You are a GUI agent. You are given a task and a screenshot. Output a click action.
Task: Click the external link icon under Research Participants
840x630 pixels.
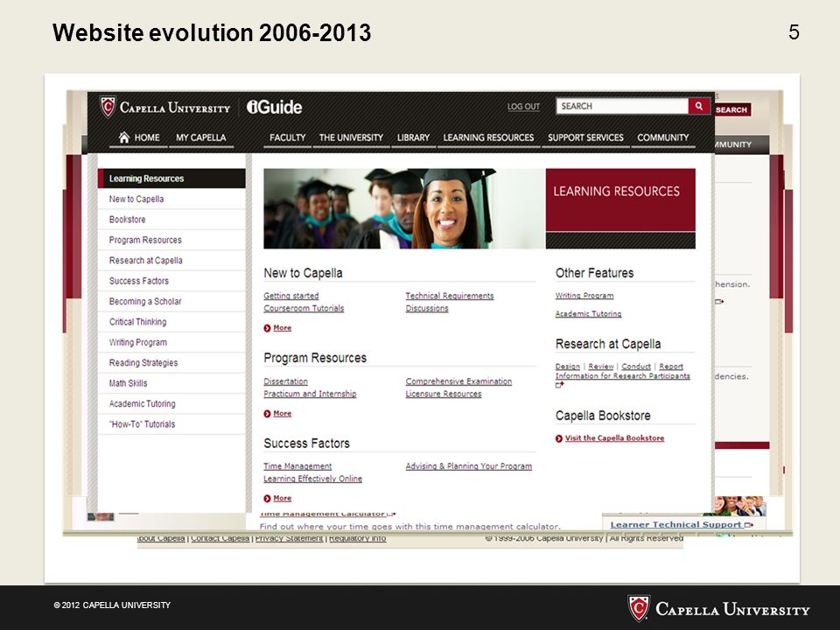[560, 385]
